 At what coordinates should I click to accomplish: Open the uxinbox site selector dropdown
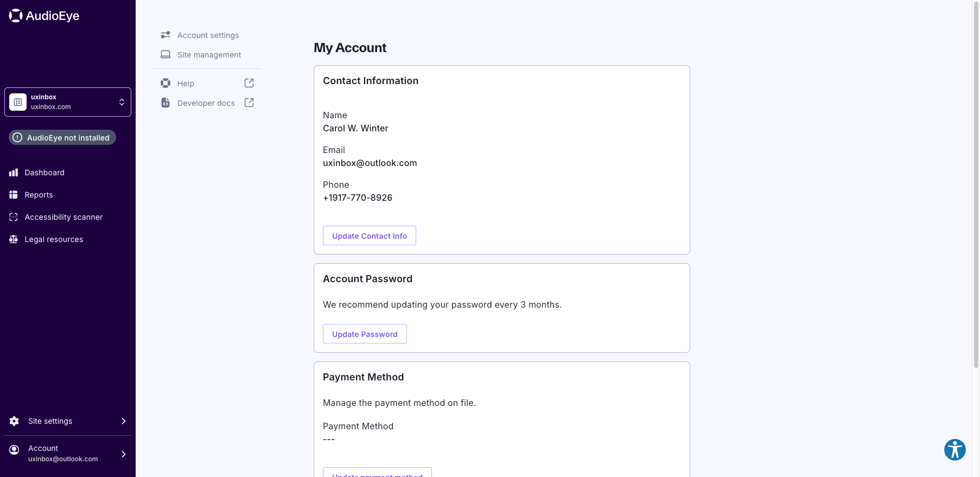68,102
